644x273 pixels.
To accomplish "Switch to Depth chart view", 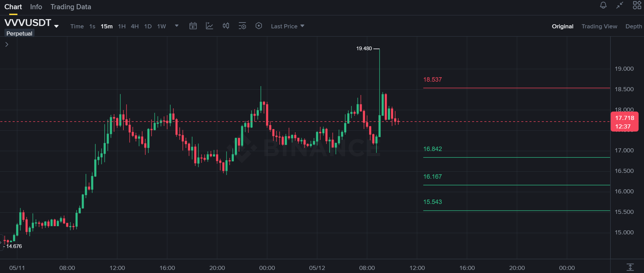I will (x=633, y=26).
